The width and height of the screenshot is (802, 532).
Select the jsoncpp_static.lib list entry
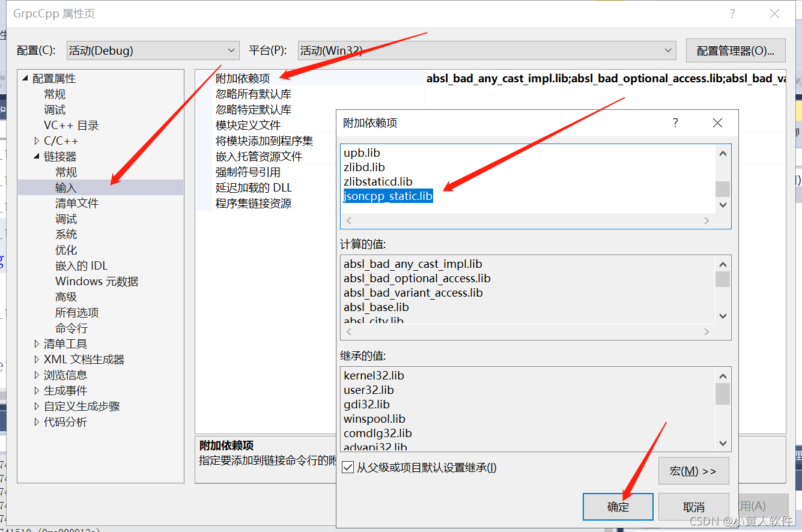pos(387,196)
